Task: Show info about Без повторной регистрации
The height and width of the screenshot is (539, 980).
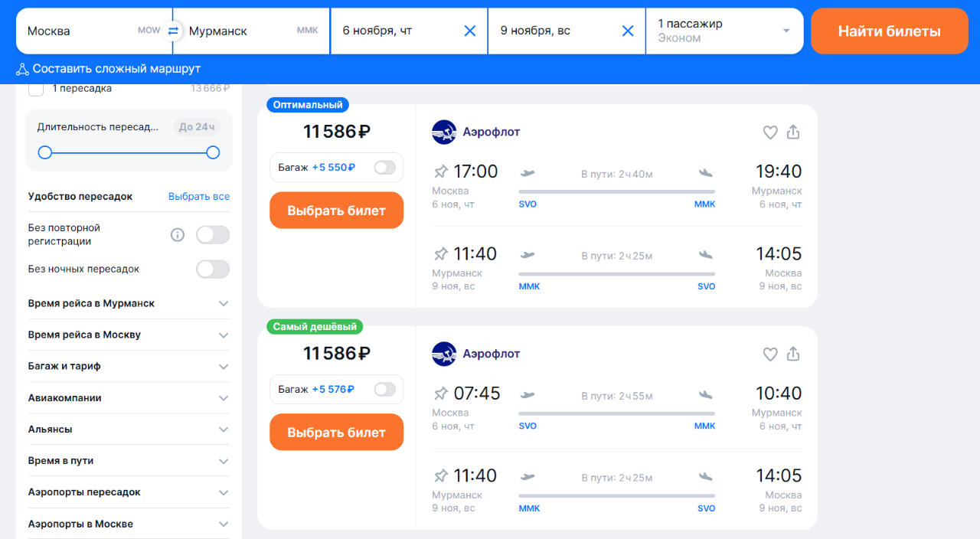Action: [x=178, y=235]
